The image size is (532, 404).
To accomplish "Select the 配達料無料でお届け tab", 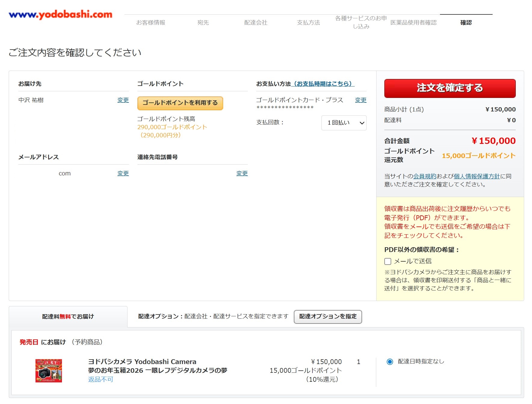I will (x=68, y=317).
